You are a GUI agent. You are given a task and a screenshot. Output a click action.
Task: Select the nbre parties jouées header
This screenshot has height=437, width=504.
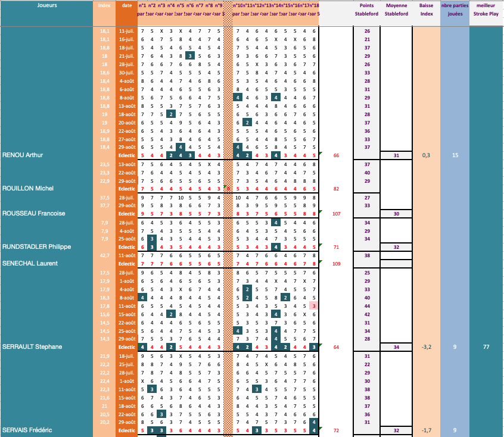[455, 10]
